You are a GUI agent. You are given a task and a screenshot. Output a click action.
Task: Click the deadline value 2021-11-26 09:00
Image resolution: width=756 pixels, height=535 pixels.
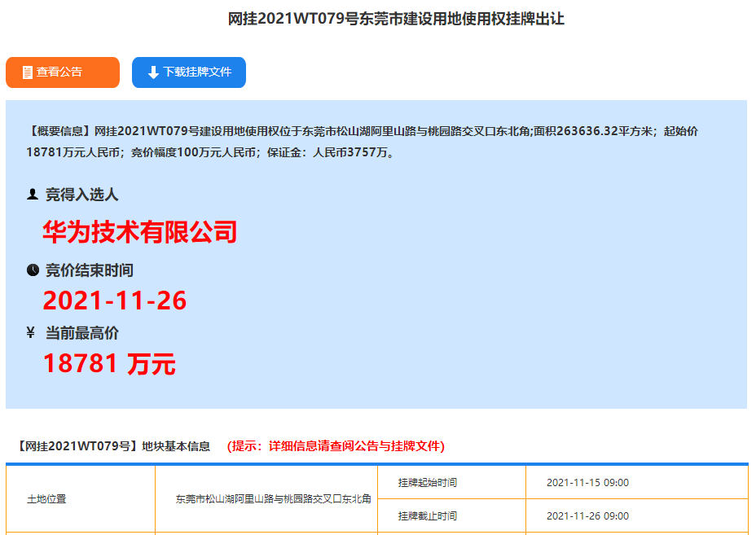click(x=587, y=515)
